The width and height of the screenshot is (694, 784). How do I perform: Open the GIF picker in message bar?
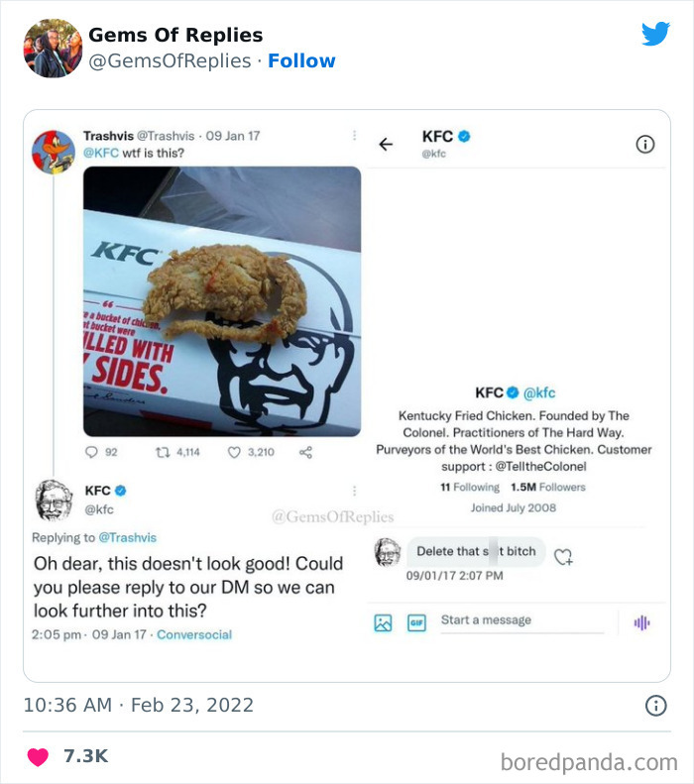416,623
